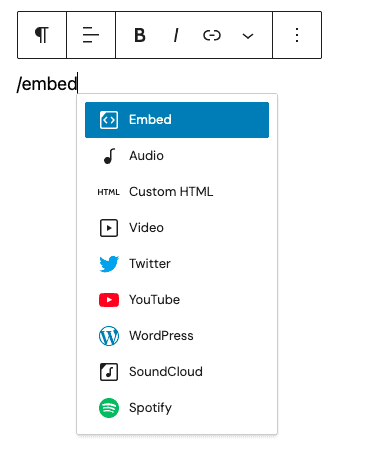Select the highlighted Embed block option
Screen dimensions: 379x457
tap(177, 120)
